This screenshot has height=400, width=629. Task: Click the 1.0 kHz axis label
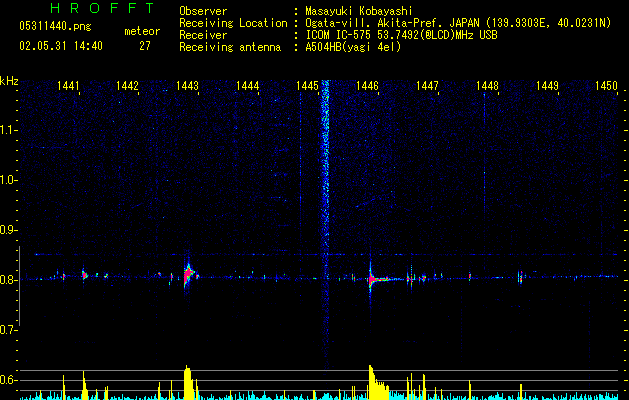click(8, 180)
